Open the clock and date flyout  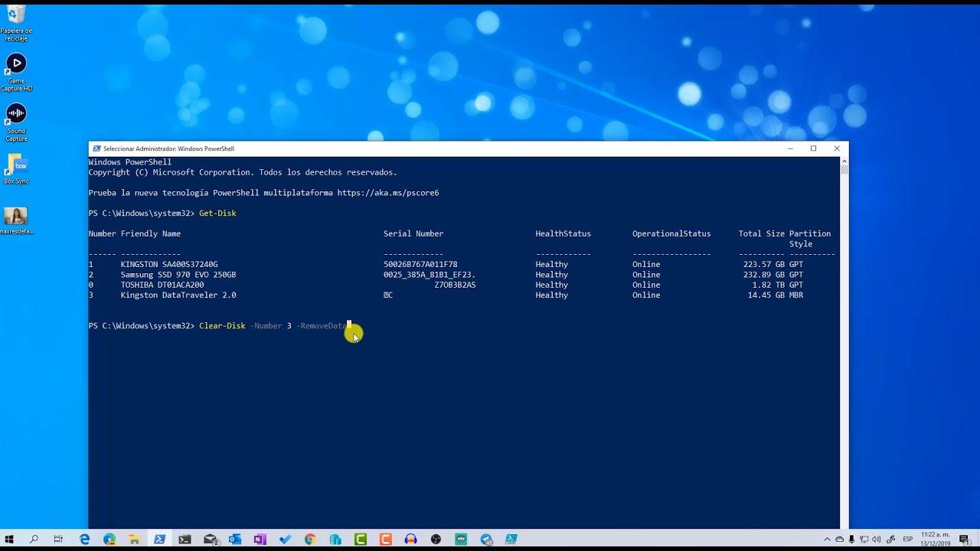pyautogui.click(x=935, y=540)
